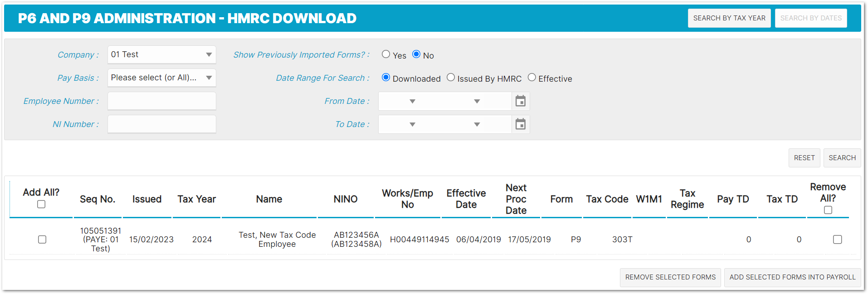868x294 pixels.
Task: Click Add Selected Forms Into Payroll
Action: 792,277
